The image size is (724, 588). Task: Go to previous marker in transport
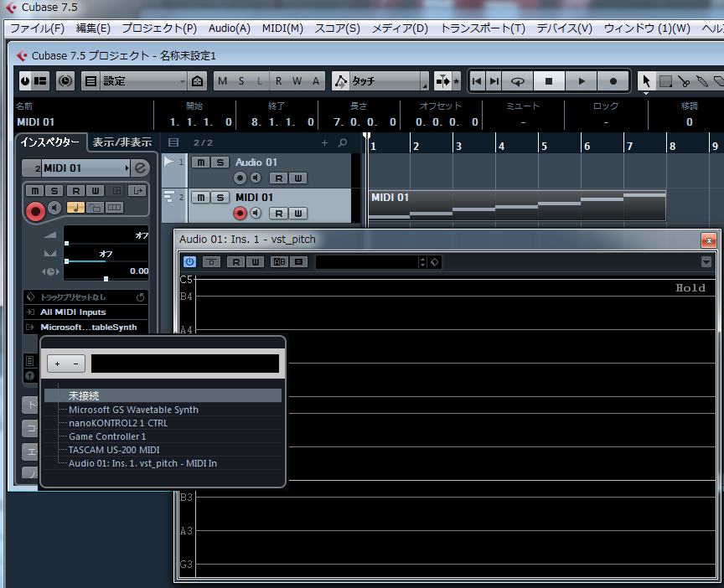click(x=477, y=81)
